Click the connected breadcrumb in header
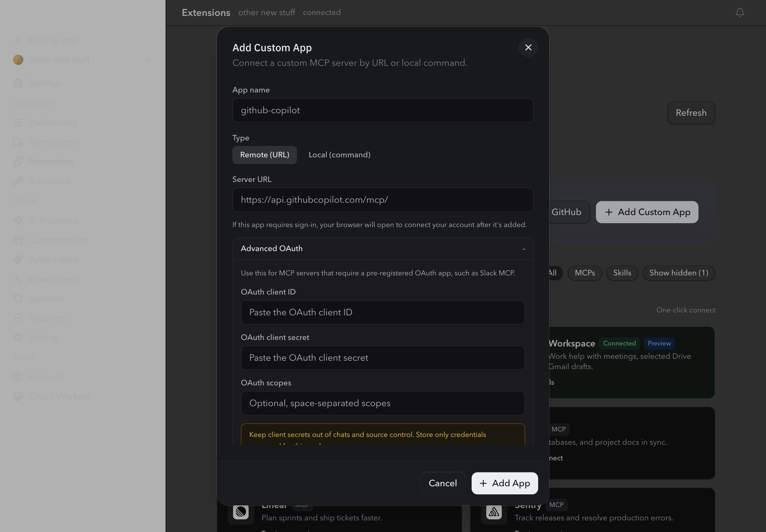 pos(321,13)
